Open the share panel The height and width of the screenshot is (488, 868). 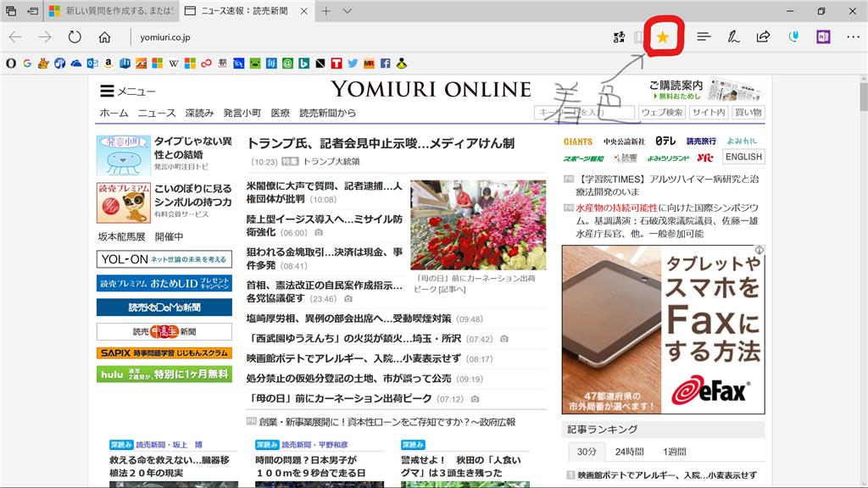coord(764,37)
